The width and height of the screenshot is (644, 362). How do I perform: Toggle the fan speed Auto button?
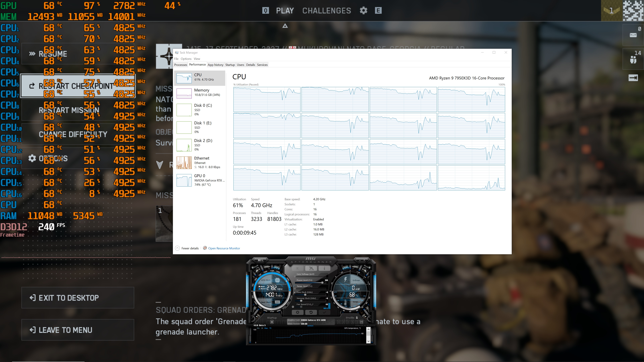click(328, 308)
